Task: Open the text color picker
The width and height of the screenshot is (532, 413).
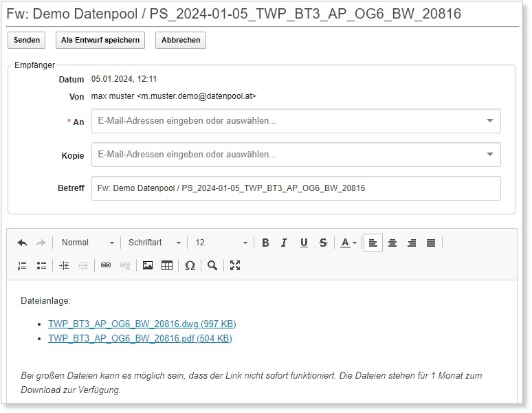Action: [x=348, y=243]
